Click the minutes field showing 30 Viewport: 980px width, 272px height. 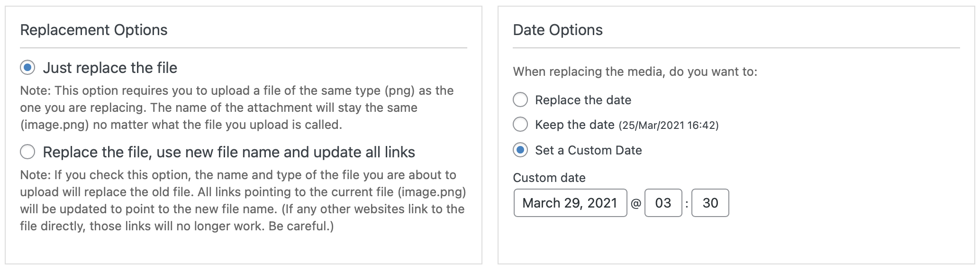point(710,203)
